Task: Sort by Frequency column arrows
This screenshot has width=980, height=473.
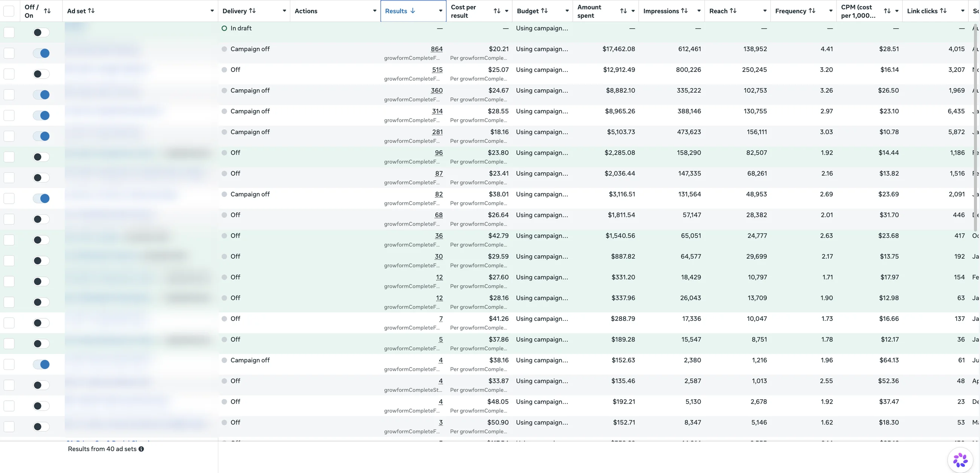Action: [x=812, y=11]
